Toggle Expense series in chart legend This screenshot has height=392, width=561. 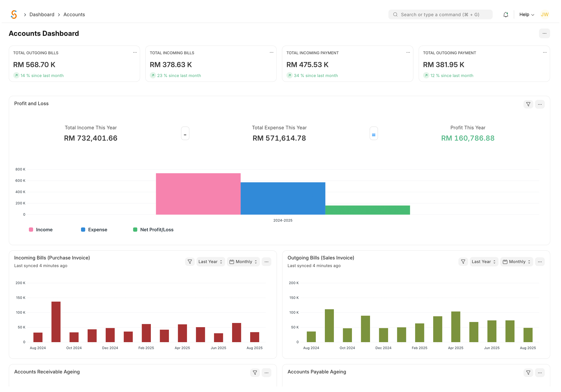click(x=94, y=230)
